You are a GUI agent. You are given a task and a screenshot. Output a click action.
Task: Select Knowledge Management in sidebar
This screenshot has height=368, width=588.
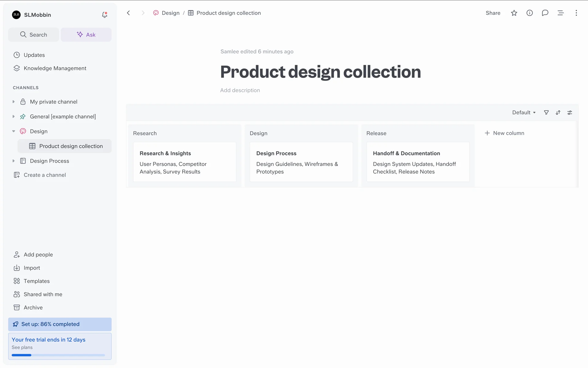55,68
